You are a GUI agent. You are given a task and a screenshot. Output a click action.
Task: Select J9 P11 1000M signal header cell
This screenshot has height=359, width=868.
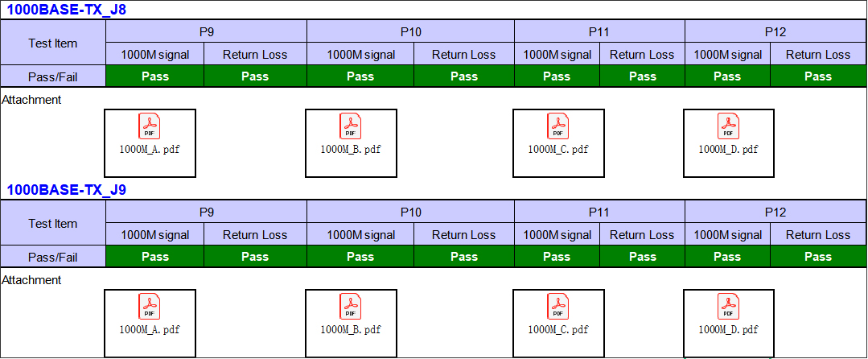[x=557, y=235]
